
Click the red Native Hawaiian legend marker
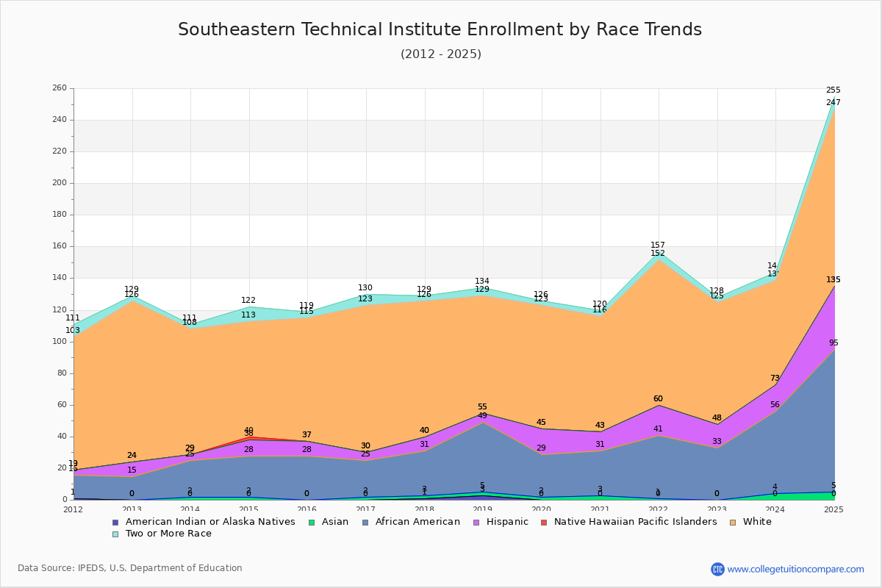[x=544, y=522]
